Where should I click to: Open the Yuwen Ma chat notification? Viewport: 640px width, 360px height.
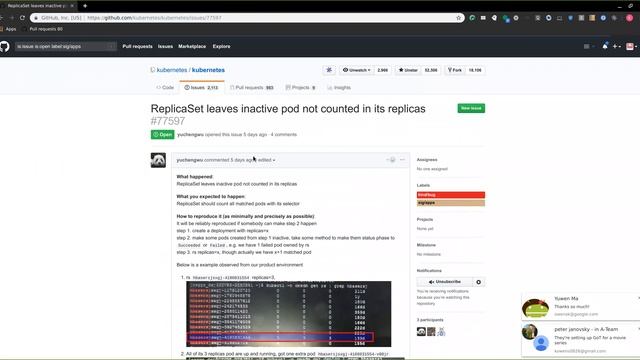pyautogui.click(x=580, y=307)
